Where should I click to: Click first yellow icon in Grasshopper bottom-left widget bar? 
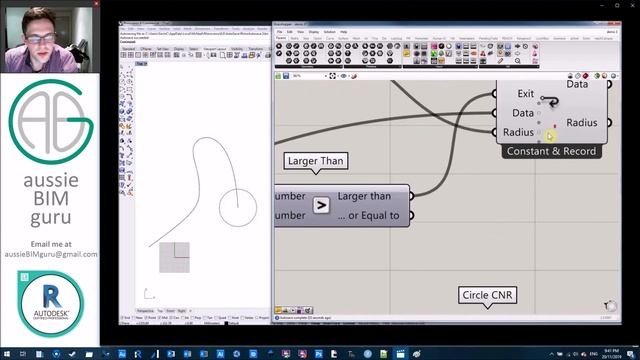pos(278,310)
